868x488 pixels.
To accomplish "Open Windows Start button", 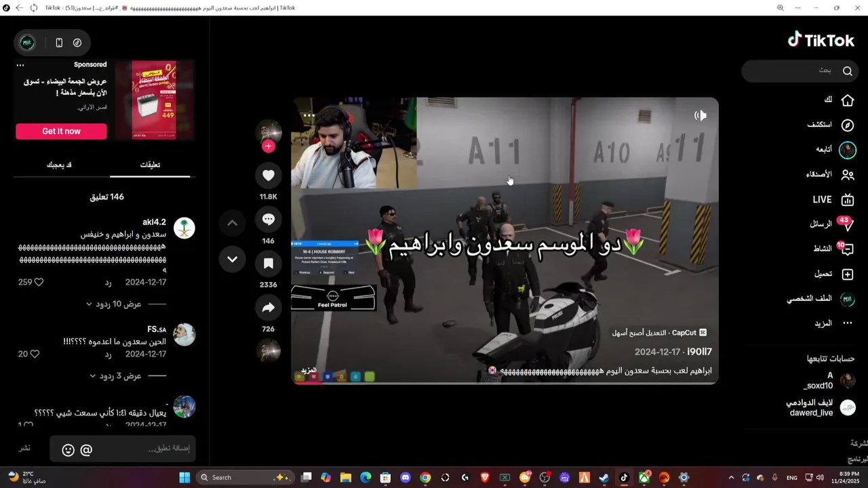I will [184, 477].
